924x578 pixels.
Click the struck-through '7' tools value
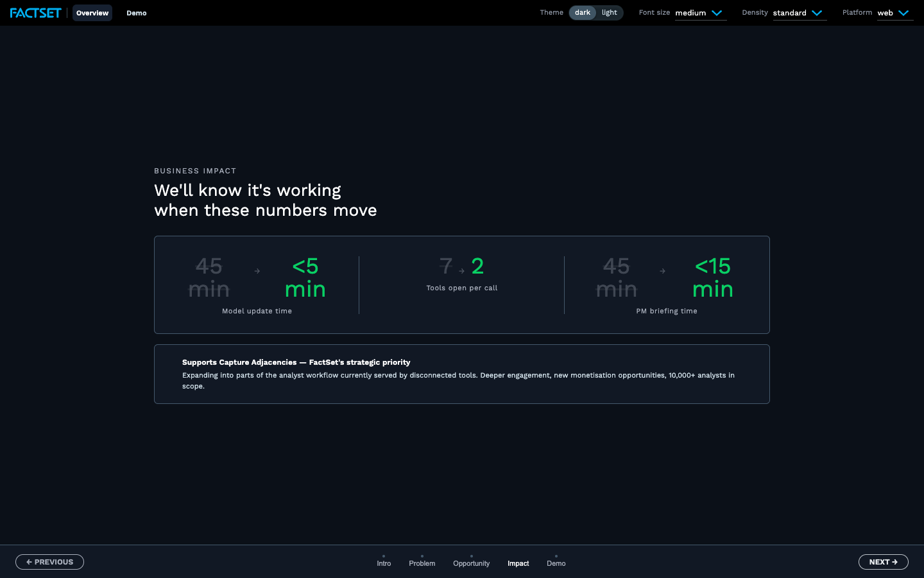(x=446, y=266)
